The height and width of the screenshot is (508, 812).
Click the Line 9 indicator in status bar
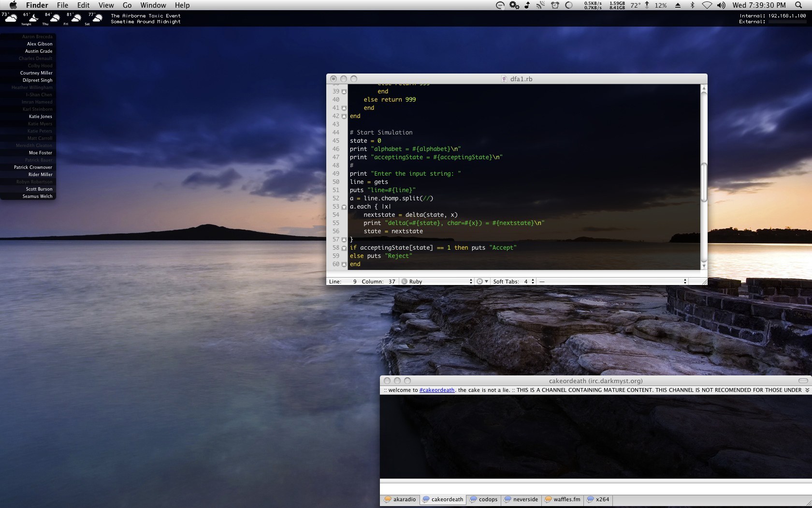pos(343,281)
